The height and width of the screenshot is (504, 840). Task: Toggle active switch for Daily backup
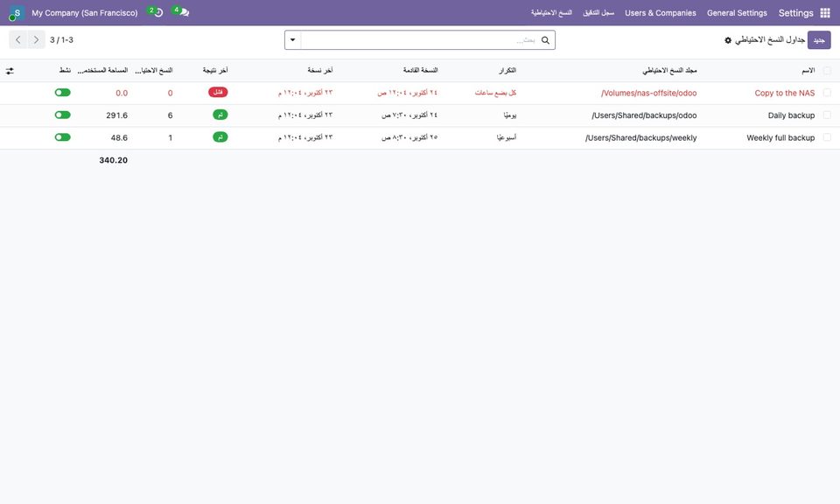[63, 115]
